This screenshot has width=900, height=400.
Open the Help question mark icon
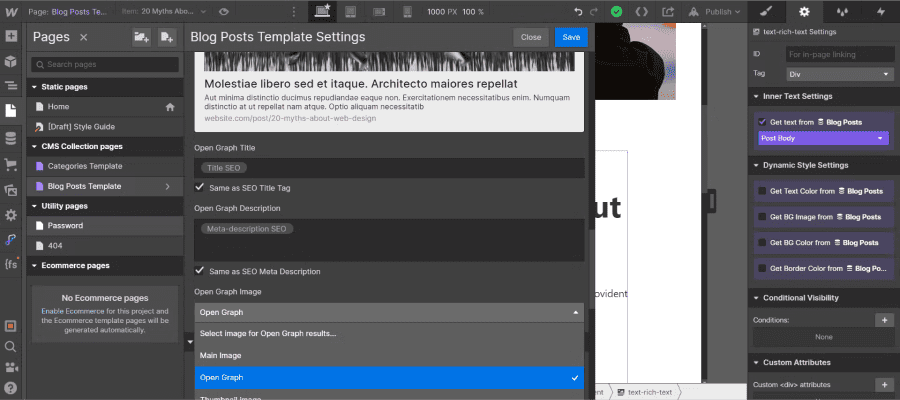coord(10,387)
